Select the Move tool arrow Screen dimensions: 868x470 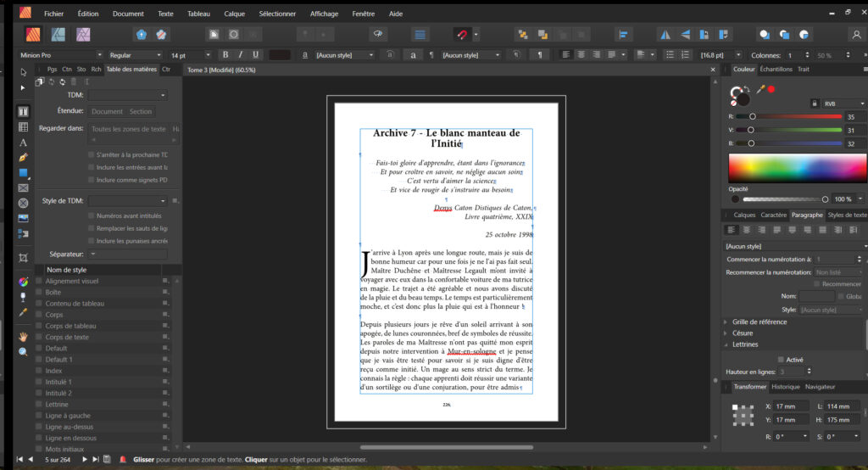(23, 72)
